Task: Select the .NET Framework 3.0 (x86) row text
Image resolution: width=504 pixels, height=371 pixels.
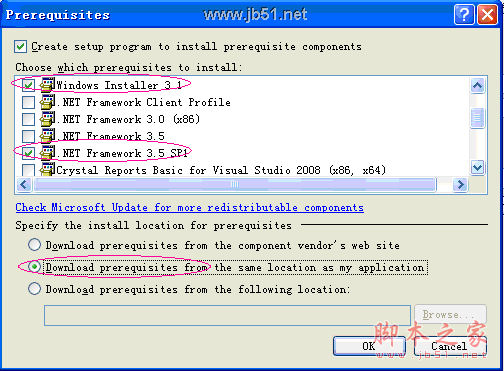Action: (128, 119)
